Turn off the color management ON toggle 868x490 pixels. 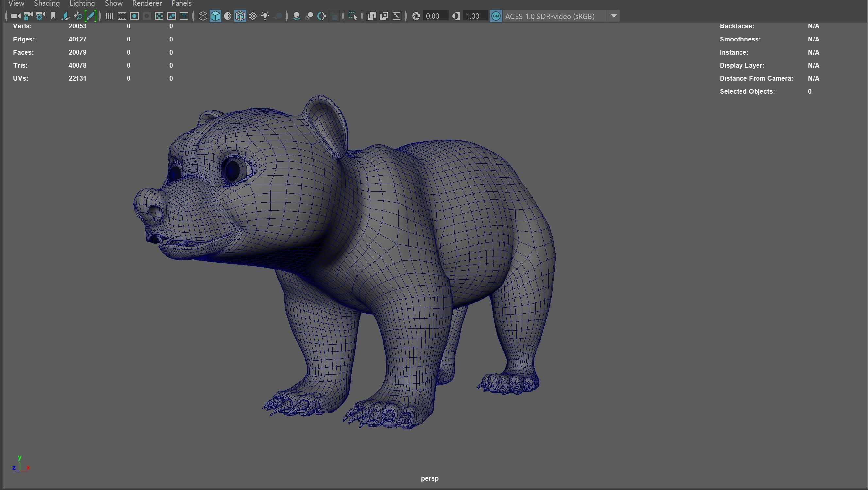496,16
